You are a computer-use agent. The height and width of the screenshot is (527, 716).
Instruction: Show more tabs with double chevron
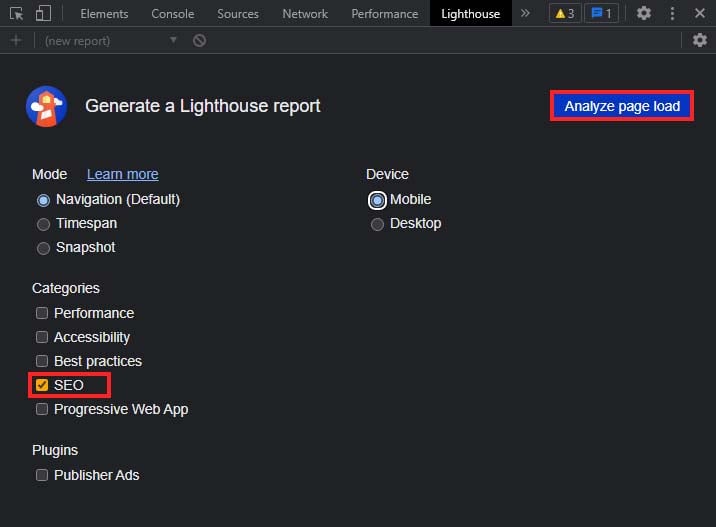click(525, 13)
